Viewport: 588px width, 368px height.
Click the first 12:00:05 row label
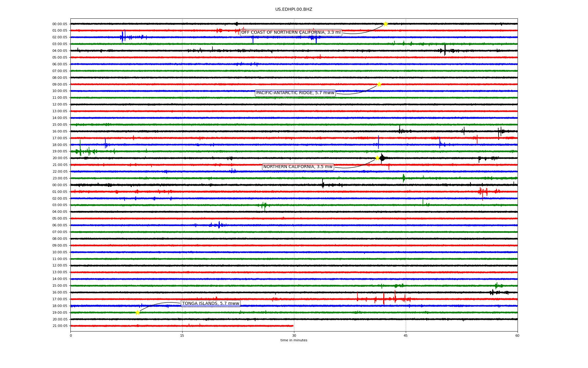[60, 105]
